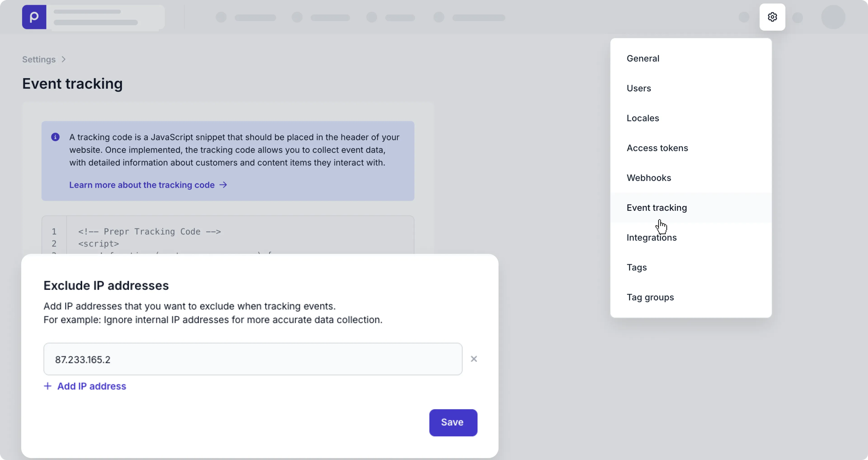Viewport: 868px width, 460px height.
Task: Click the info icon in the blue banner
Action: pyautogui.click(x=55, y=137)
